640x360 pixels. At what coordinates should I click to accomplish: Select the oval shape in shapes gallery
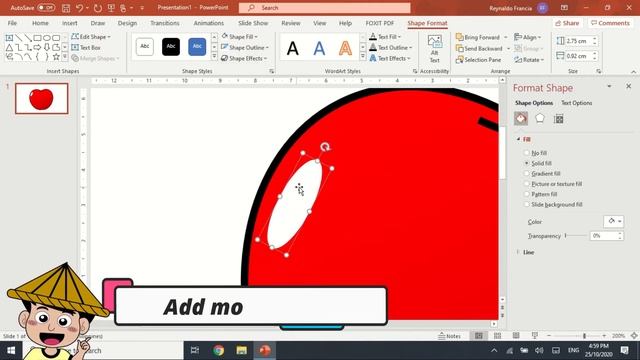coord(47,38)
